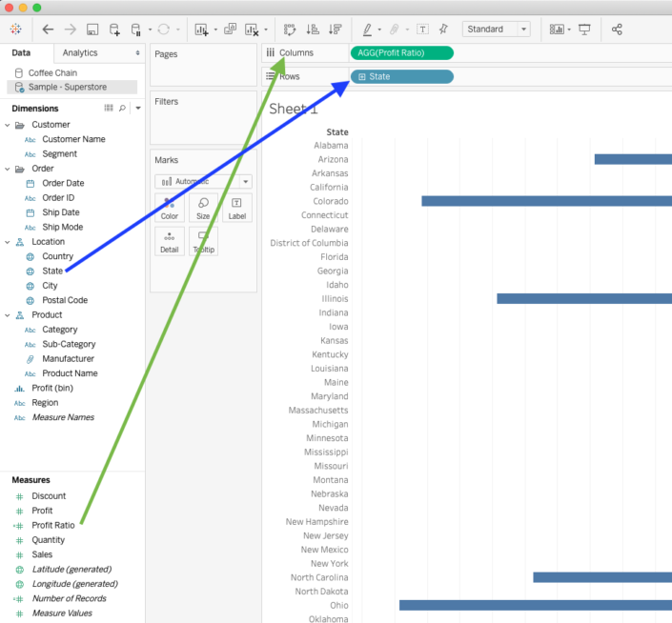Open the Color button on Marks card
The height and width of the screenshot is (623, 672).
click(x=170, y=208)
